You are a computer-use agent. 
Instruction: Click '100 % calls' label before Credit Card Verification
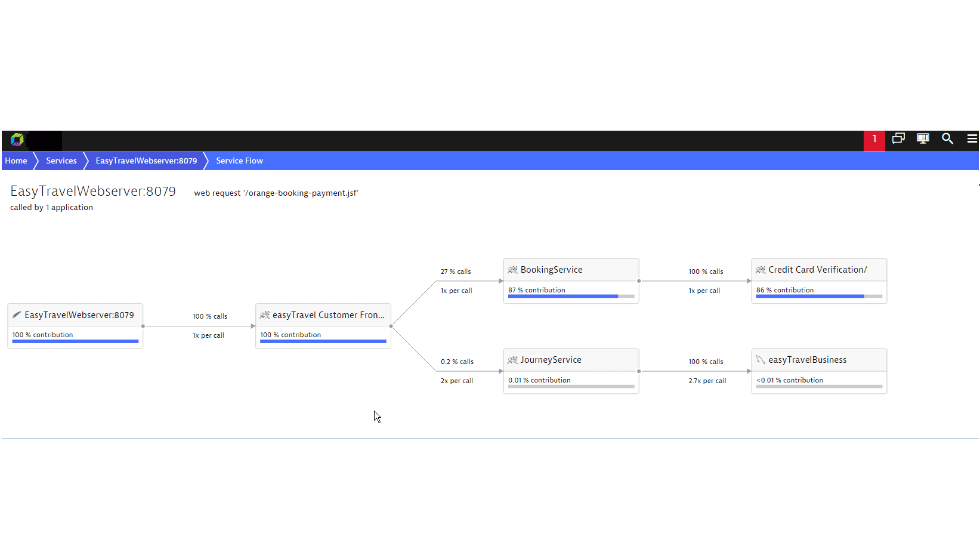coord(706,272)
